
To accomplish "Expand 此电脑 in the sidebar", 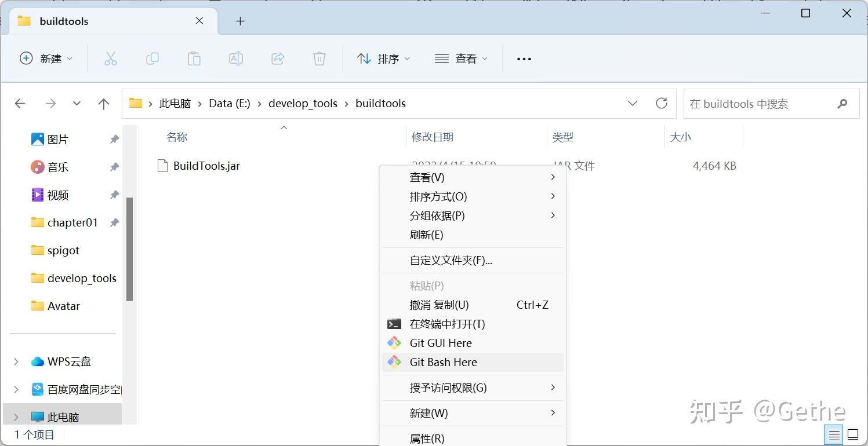I will tap(16, 416).
